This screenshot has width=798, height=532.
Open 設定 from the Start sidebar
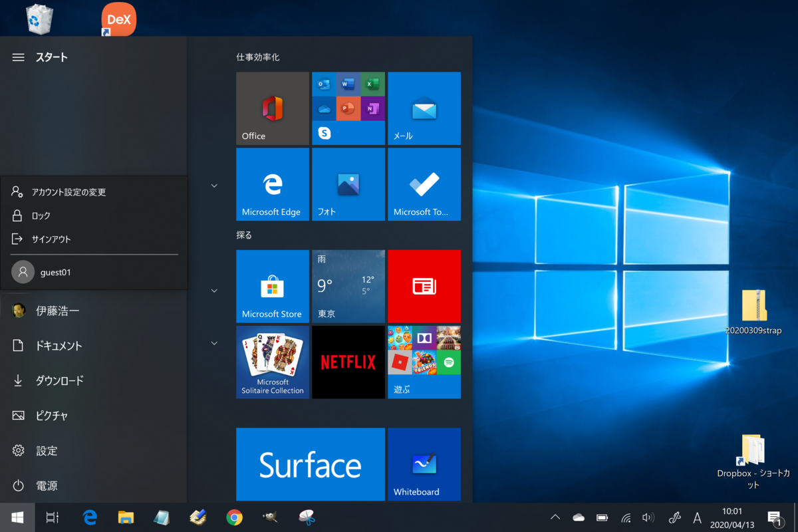(x=94, y=451)
